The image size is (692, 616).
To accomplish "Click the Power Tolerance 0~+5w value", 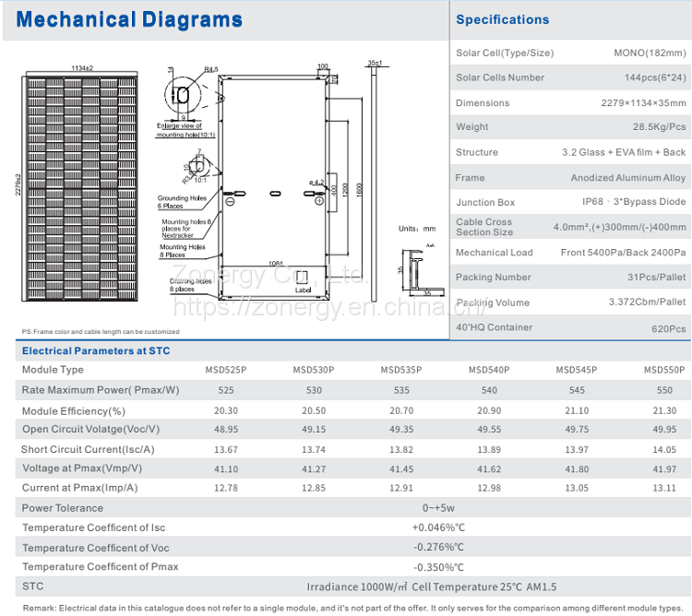I will [x=438, y=507].
